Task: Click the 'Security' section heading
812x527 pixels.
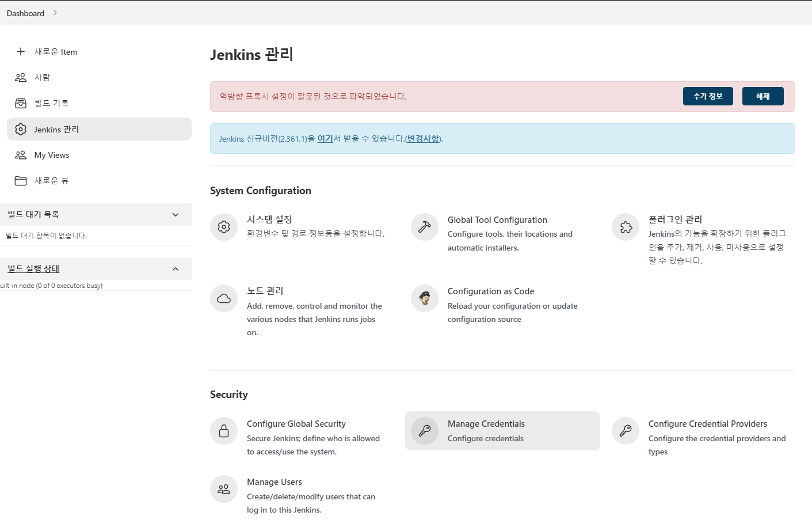Action: (229, 395)
